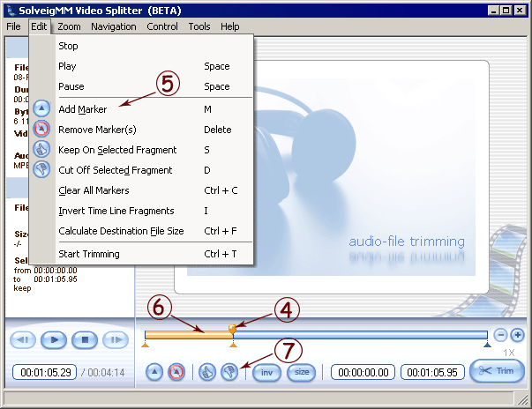Open the Control menu

tap(162, 26)
